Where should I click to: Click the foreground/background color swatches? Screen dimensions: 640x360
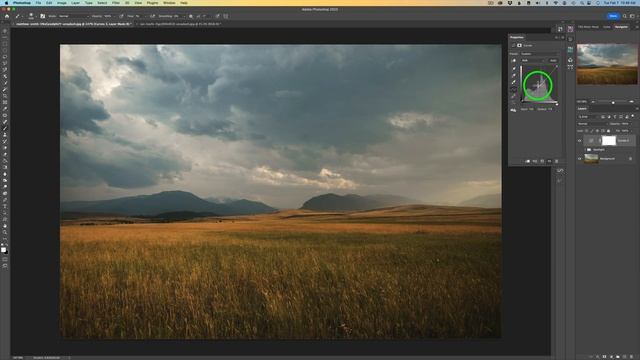point(4,249)
